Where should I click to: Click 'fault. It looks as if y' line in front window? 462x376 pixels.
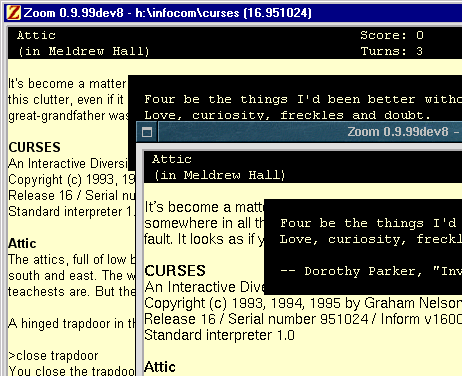click(x=204, y=239)
